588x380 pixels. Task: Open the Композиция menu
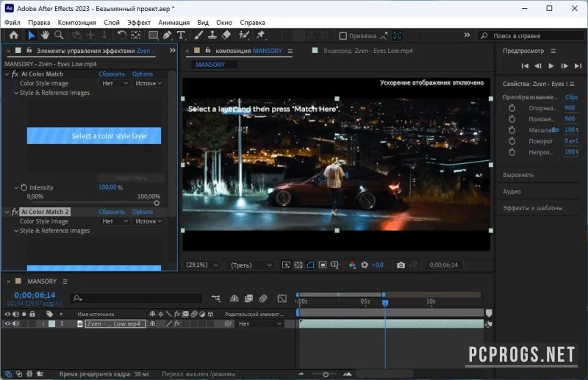tap(77, 23)
